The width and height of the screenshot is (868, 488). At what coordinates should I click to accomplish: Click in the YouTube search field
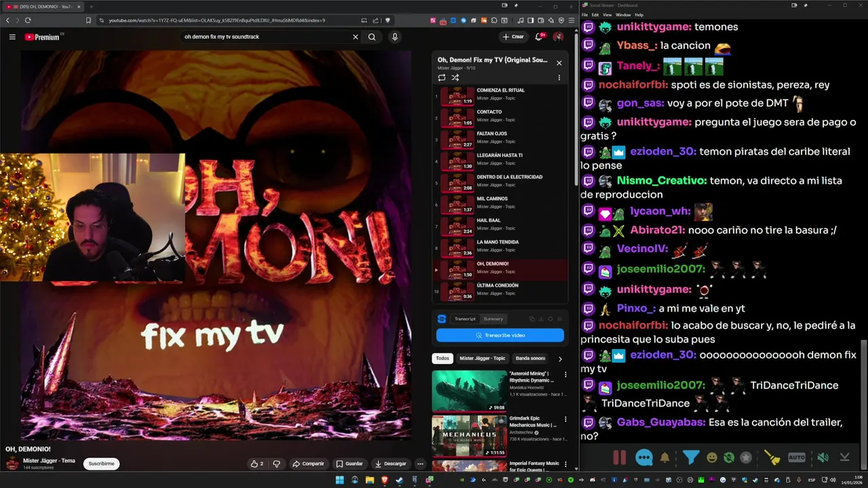pyautogui.click(x=264, y=37)
